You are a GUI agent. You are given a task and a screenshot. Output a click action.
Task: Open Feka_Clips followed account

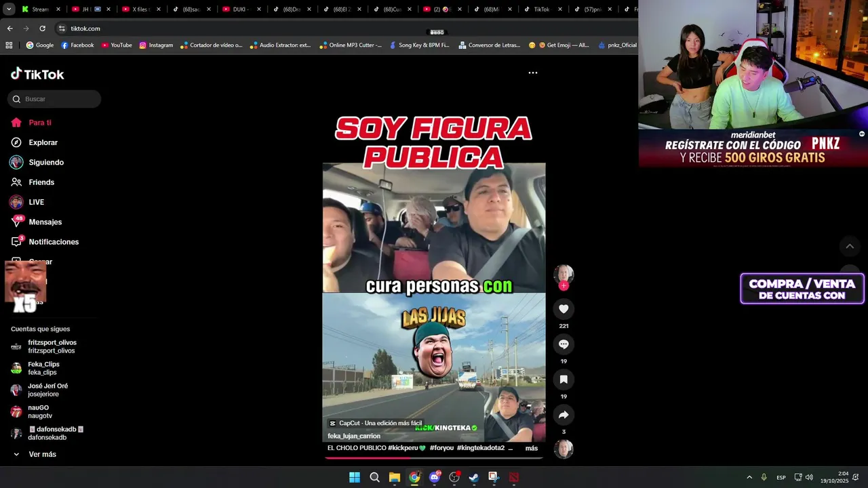(35, 368)
